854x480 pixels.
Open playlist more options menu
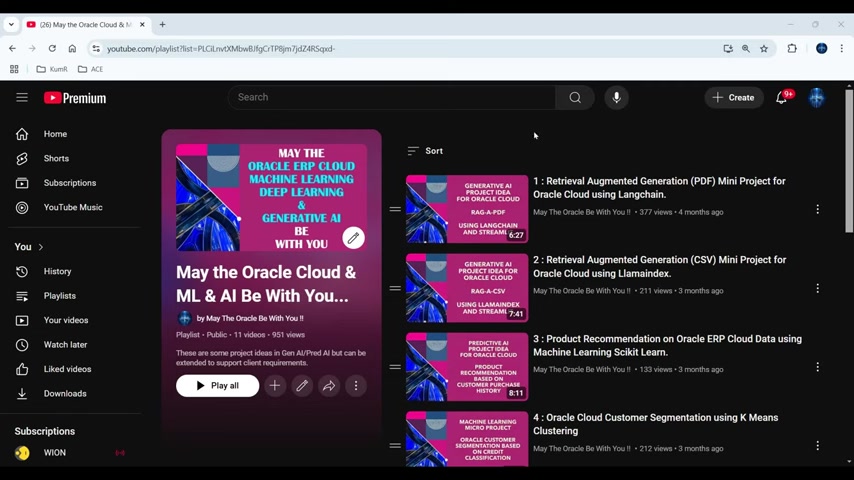tap(356, 386)
